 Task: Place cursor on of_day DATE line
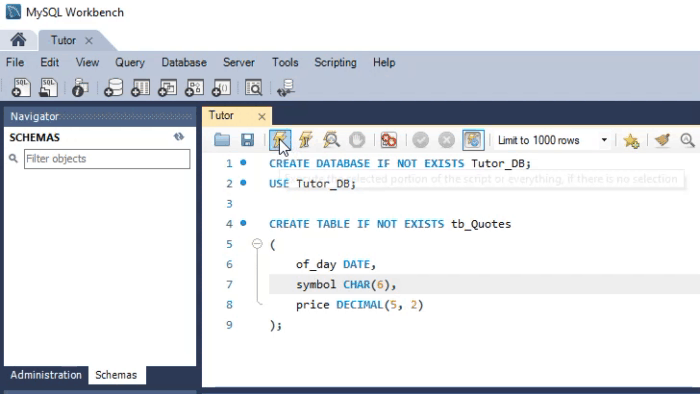336,264
